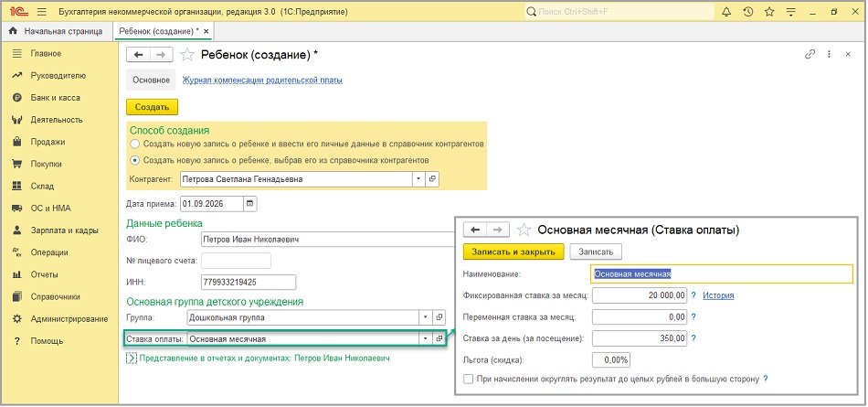Viewport: 868px width, 407px height.
Task: Help question mark for rounding option
Action: tap(766, 380)
